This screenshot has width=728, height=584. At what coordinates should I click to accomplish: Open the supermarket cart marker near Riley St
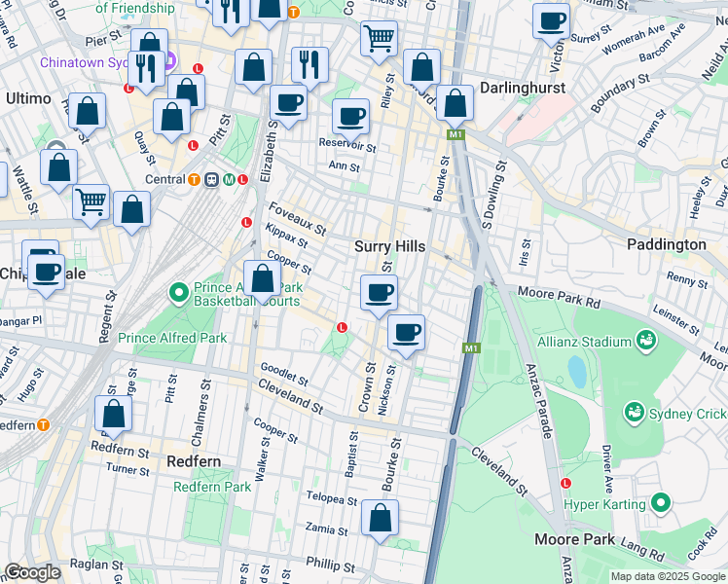tap(380, 39)
